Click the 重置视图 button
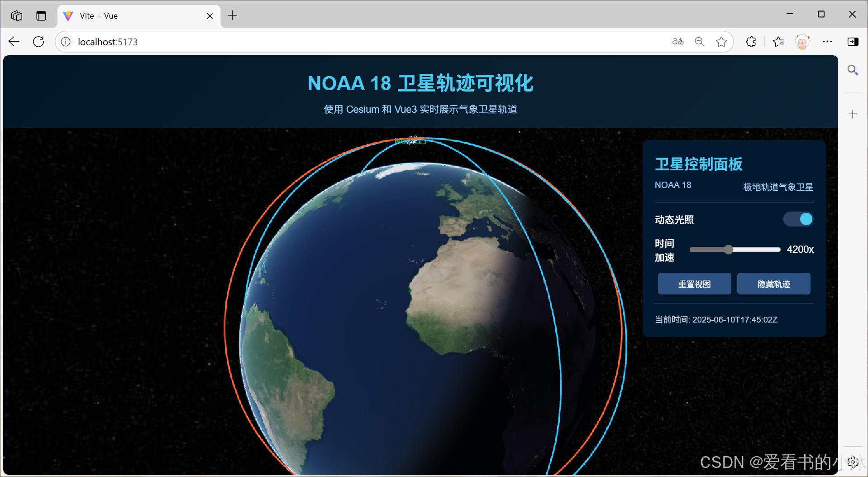Screen dimensions: 868x477 (x=694, y=284)
